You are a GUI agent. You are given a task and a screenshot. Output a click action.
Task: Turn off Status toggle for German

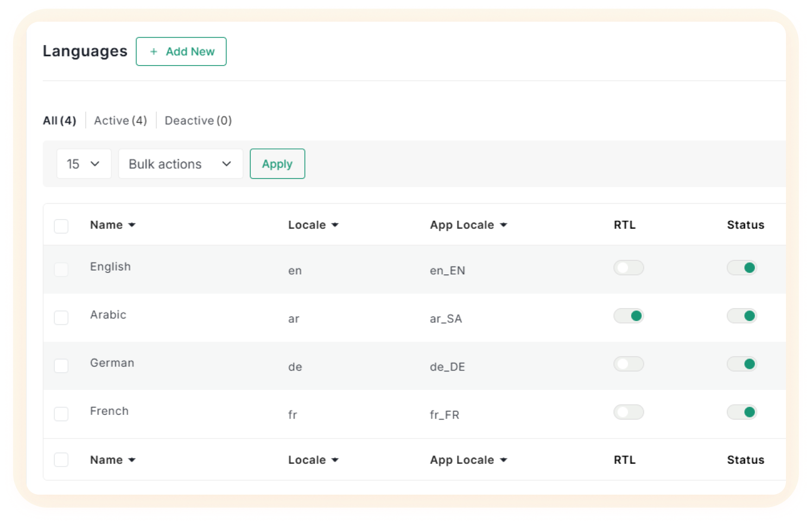[x=741, y=364]
